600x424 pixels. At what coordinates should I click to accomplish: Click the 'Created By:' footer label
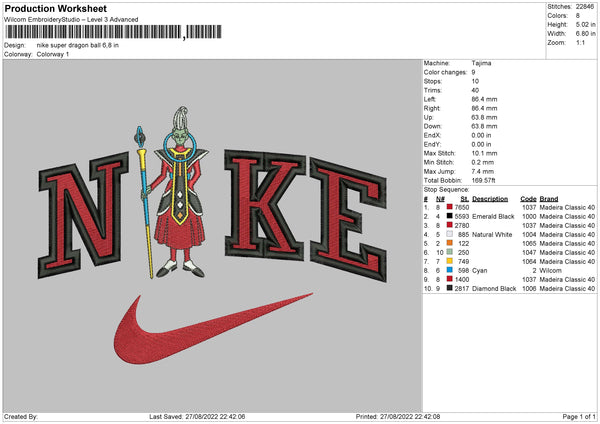pyautogui.click(x=21, y=416)
